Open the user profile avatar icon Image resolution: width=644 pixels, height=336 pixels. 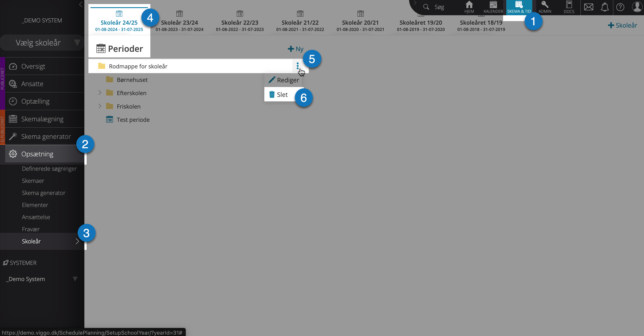637,7
